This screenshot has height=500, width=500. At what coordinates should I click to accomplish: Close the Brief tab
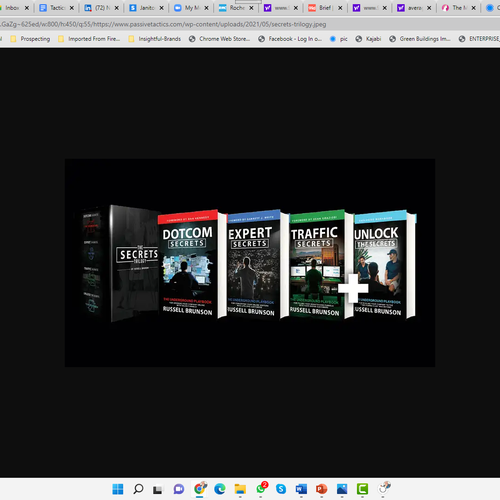point(340,8)
